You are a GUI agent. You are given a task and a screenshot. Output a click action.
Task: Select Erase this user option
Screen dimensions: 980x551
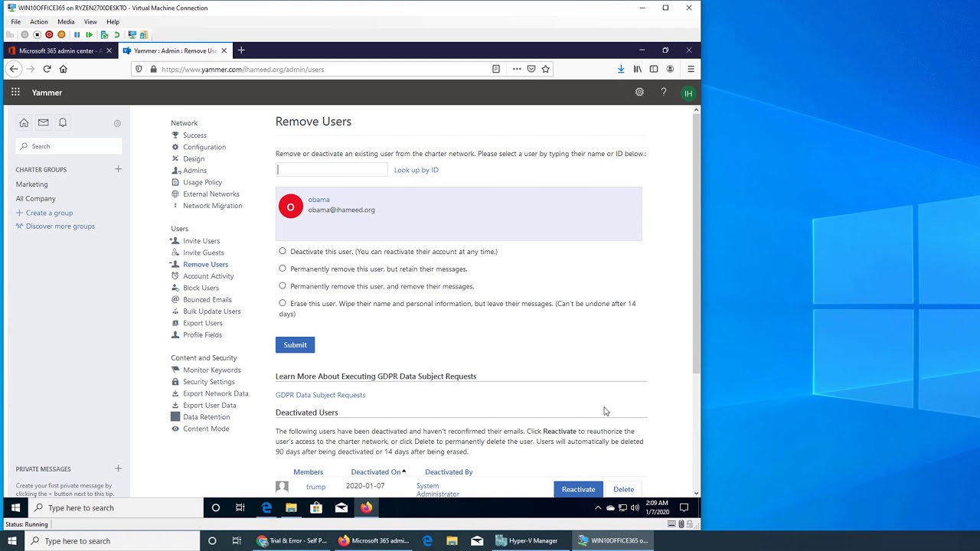283,303
